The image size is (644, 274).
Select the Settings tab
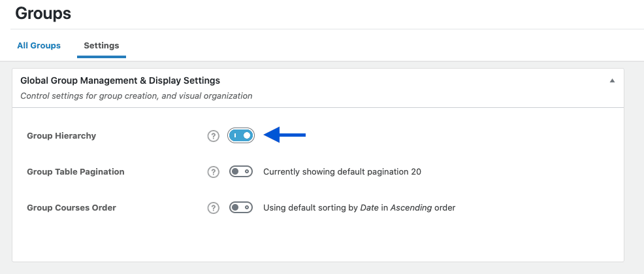point(101,46)
